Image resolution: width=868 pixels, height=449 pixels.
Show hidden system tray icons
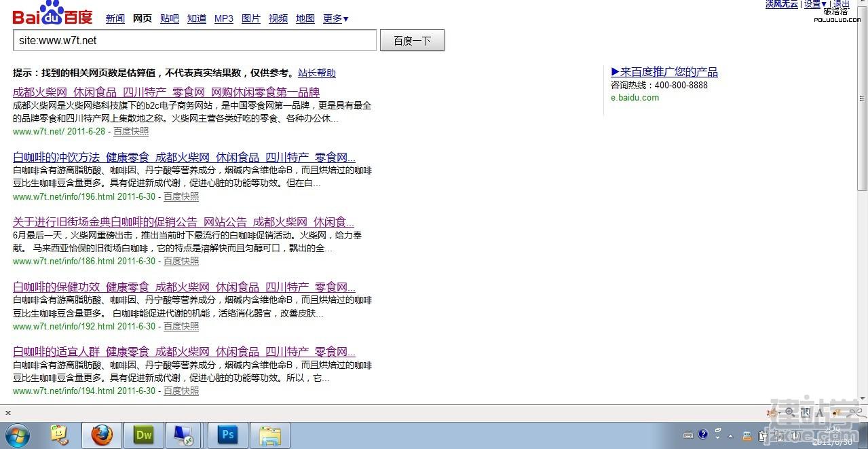[731, 435]
